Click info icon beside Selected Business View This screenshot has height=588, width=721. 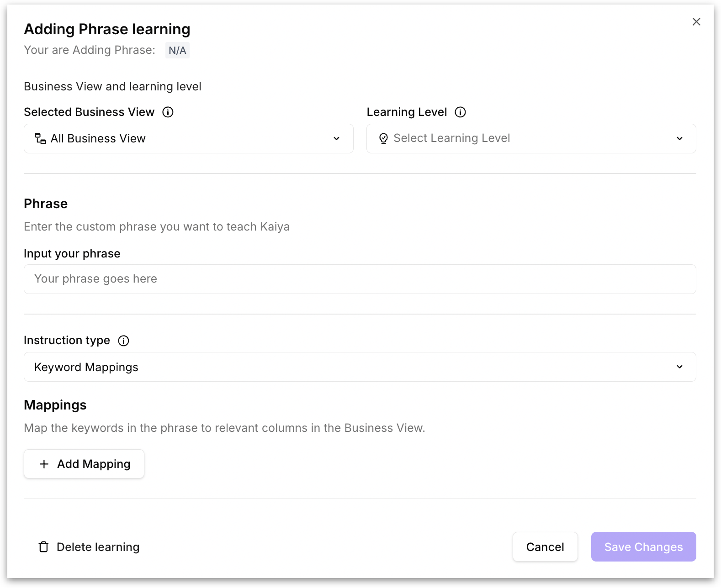tap(168, 112)
